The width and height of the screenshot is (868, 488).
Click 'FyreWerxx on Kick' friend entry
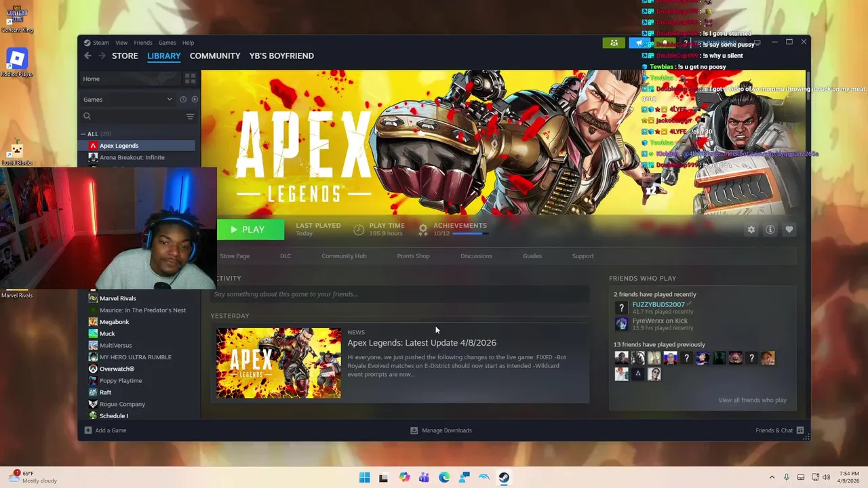(x=660, y=321)
